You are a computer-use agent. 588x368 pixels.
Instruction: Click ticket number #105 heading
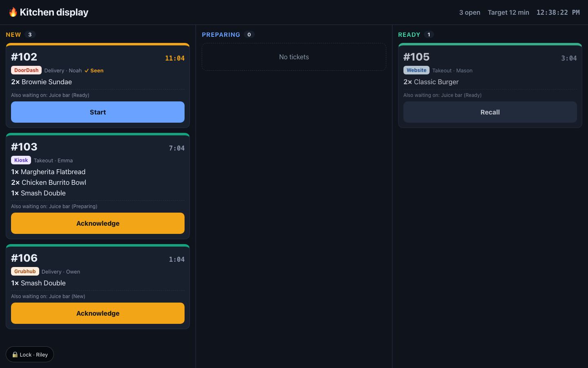(x=416, y=57)
